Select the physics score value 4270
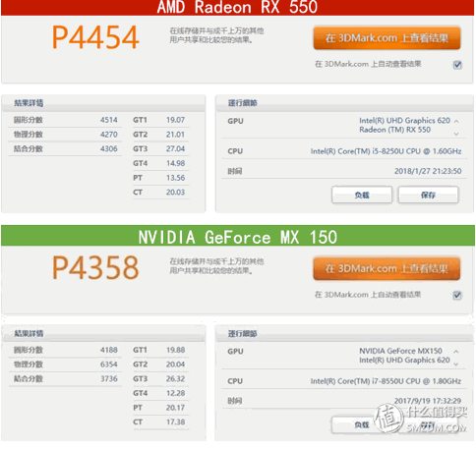The height and width of the screenshot is (449, 476). (109, 135)
